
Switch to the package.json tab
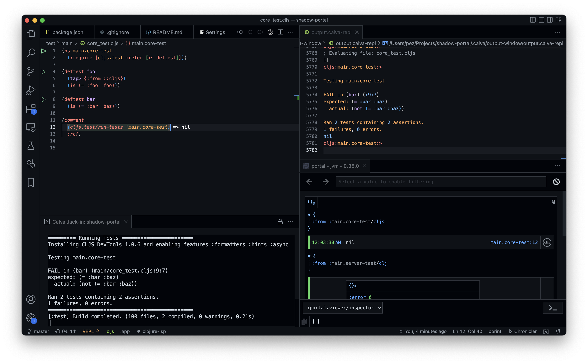(x=67, y=32)
